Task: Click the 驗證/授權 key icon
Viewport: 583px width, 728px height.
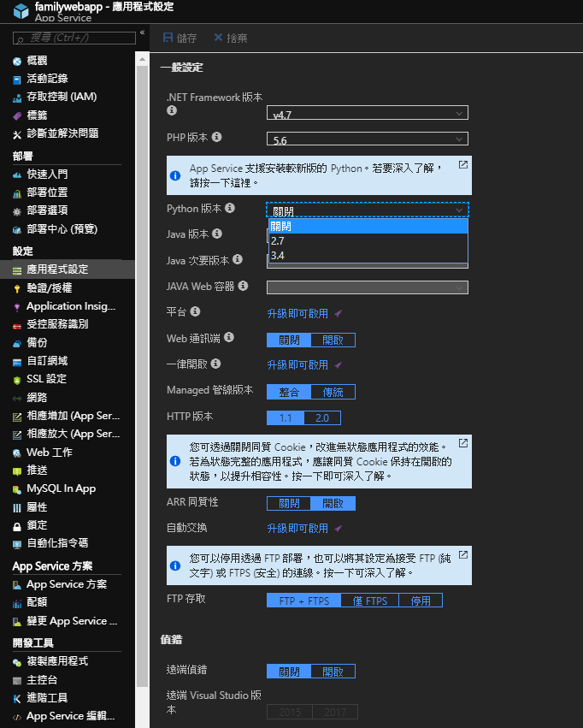Action: [x=17, y=289]
